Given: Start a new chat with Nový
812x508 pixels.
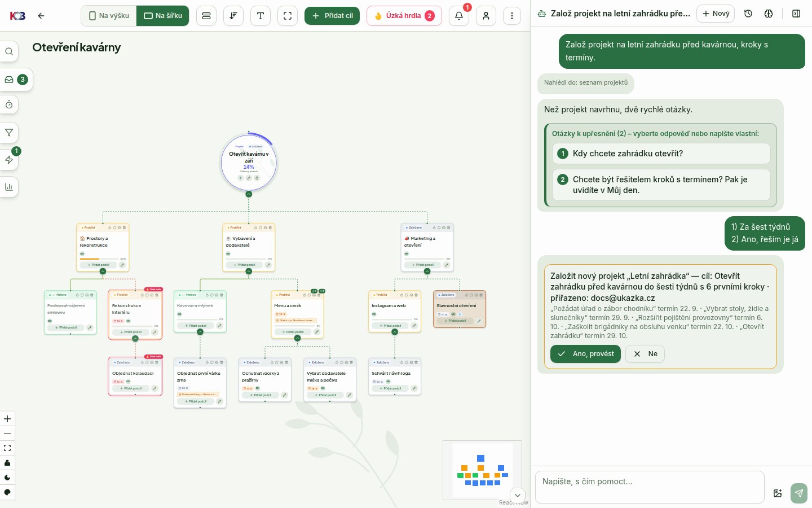Looking at the screenshot, I should click(x=716, y=14).
